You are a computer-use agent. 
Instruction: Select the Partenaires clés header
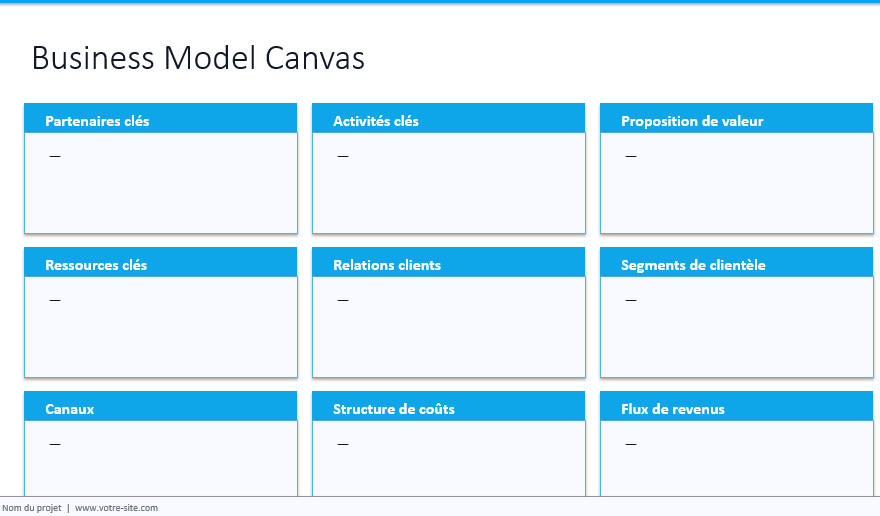97,121
